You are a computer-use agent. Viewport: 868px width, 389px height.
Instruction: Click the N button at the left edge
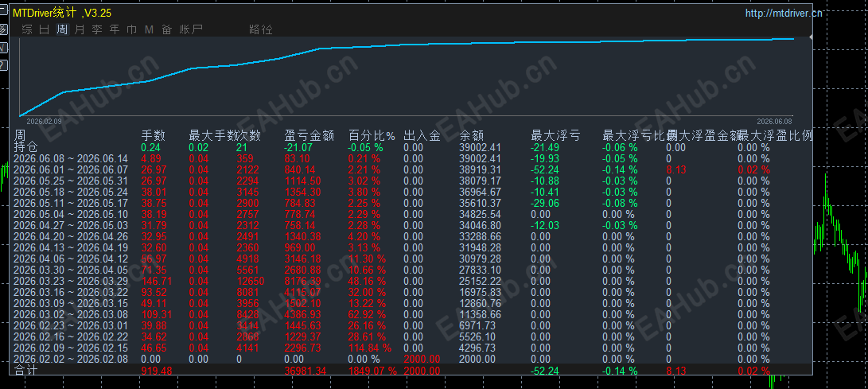pyautogui.click(x=2, y=48)
